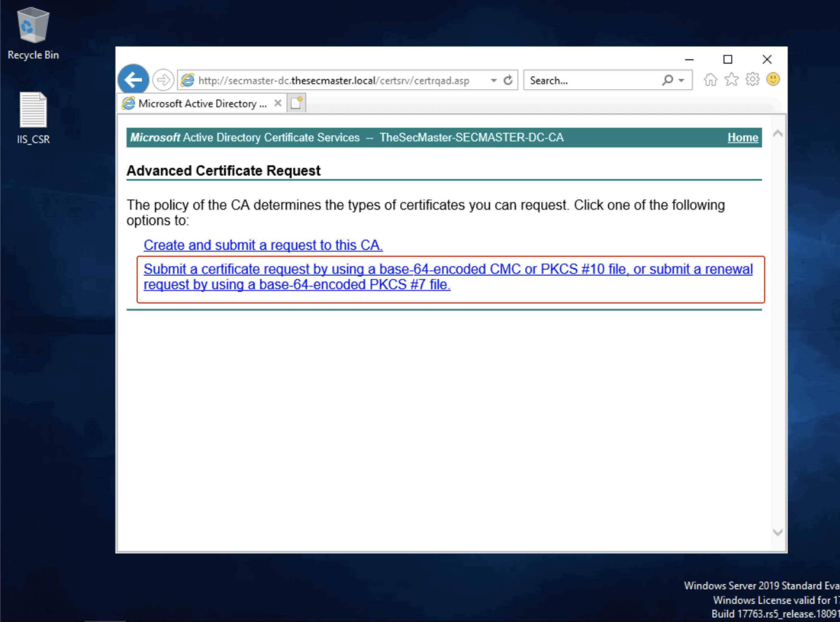Click the Refresh icon in address bar
This screenshot has height=622, width=840.
pos(508,80)
